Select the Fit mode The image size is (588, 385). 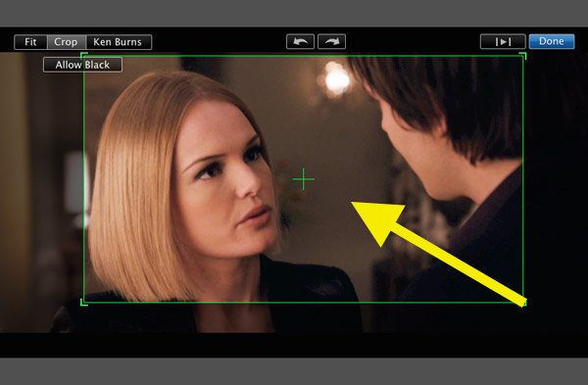tap(30, 42)
